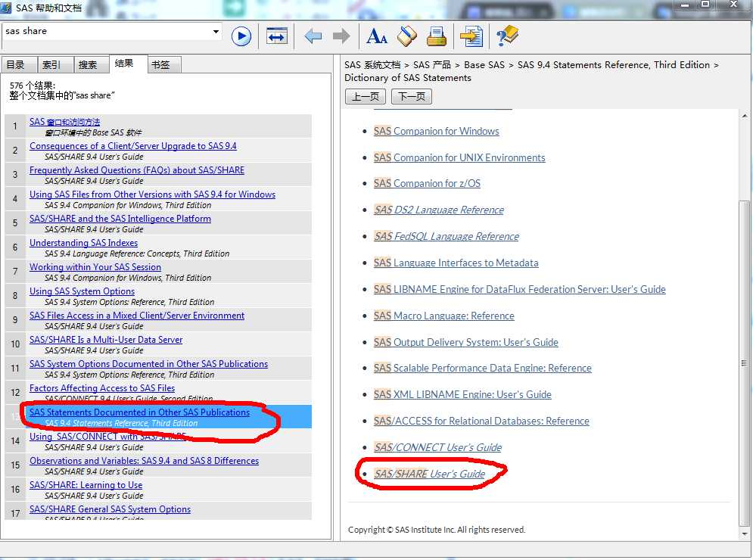This screenshot has width=753, height=560.
Task: Open 'SAS Language Interfaces to Metadata' link
Action: [456, 263]
